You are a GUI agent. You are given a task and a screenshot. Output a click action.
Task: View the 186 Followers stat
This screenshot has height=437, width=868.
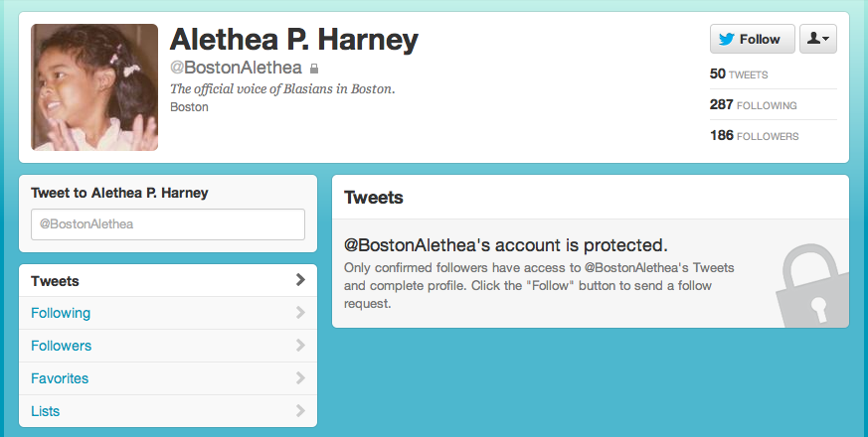tap(754, 136)
